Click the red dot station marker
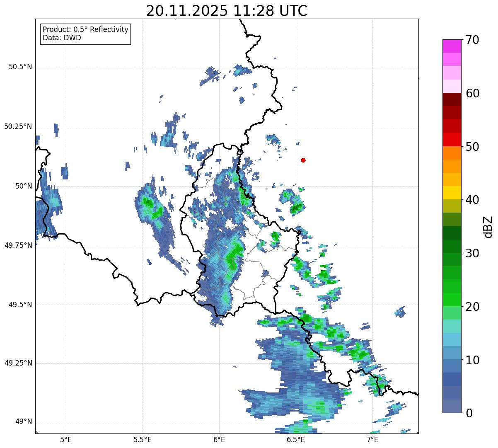The height and width of the screenshot is (448, 498). click(x=303, y=160)
